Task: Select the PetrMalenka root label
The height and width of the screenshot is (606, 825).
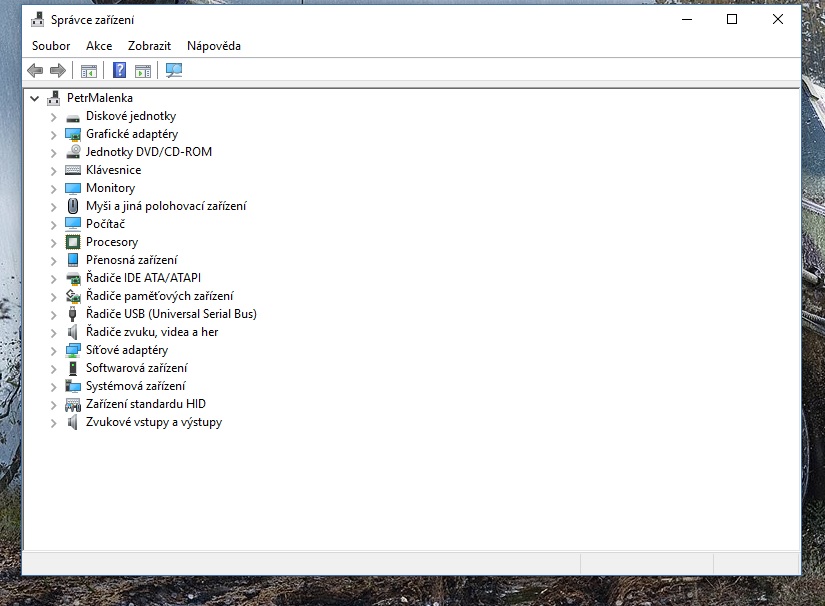Action: point(99,98)
